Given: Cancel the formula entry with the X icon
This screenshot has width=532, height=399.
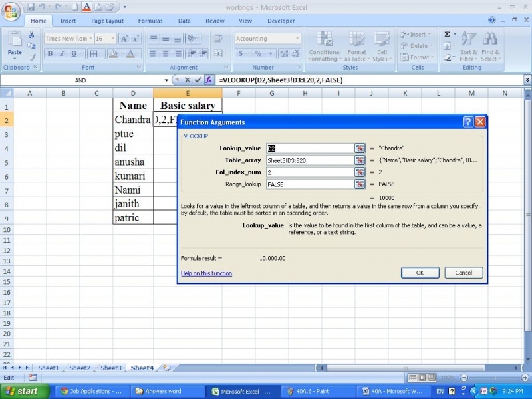Looking at the screenshot, I should 186,80.
